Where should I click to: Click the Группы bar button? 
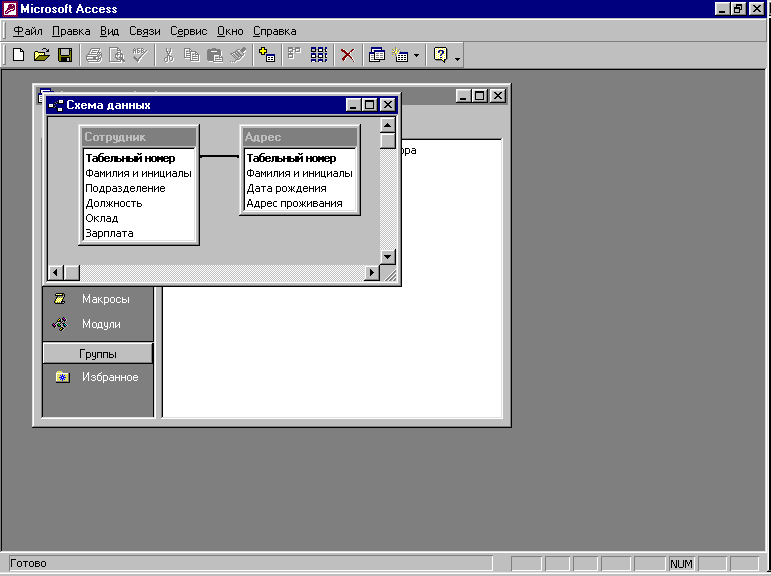tap(98, 354)
